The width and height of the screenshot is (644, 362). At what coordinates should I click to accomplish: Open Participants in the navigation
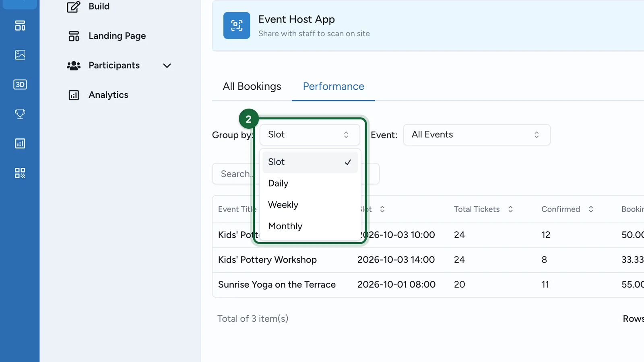pyautogui.click(x=114, y=66)
